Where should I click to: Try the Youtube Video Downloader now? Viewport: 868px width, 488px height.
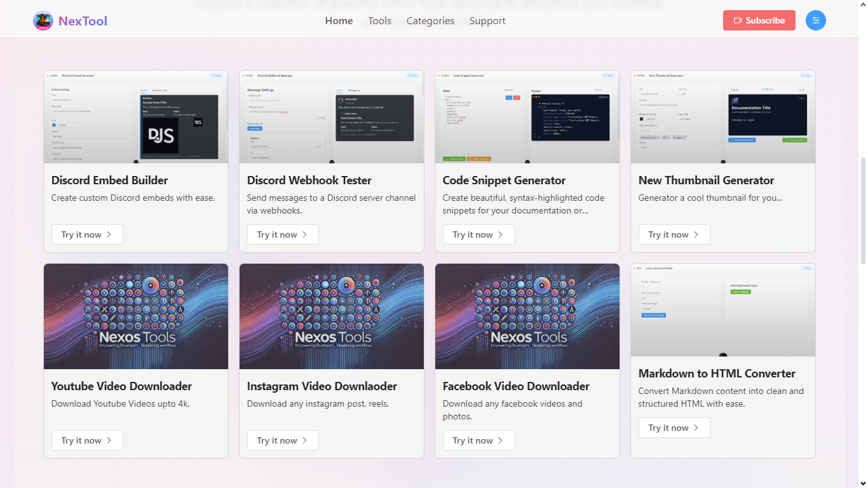87,440
